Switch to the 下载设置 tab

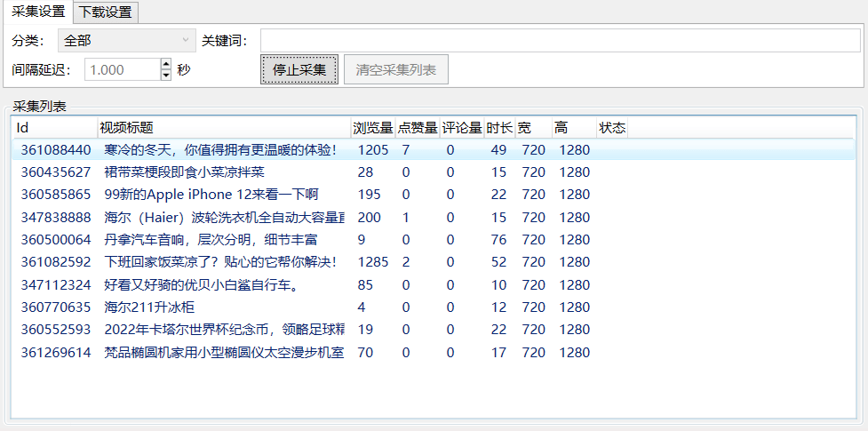tap(106, 12)
